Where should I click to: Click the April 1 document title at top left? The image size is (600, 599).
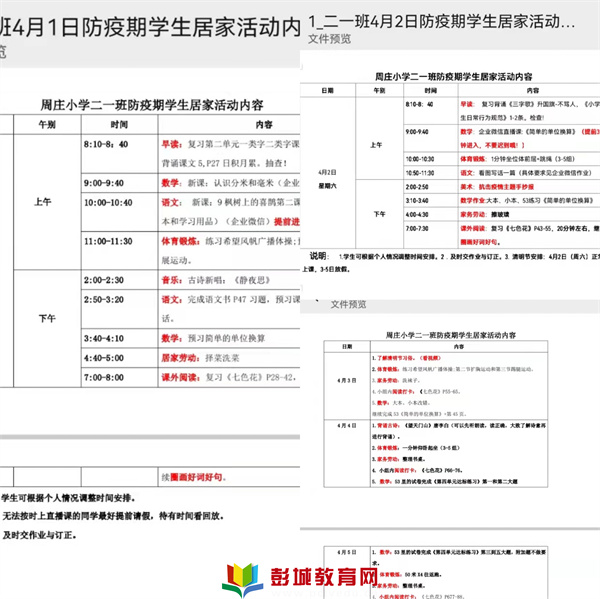150,27
